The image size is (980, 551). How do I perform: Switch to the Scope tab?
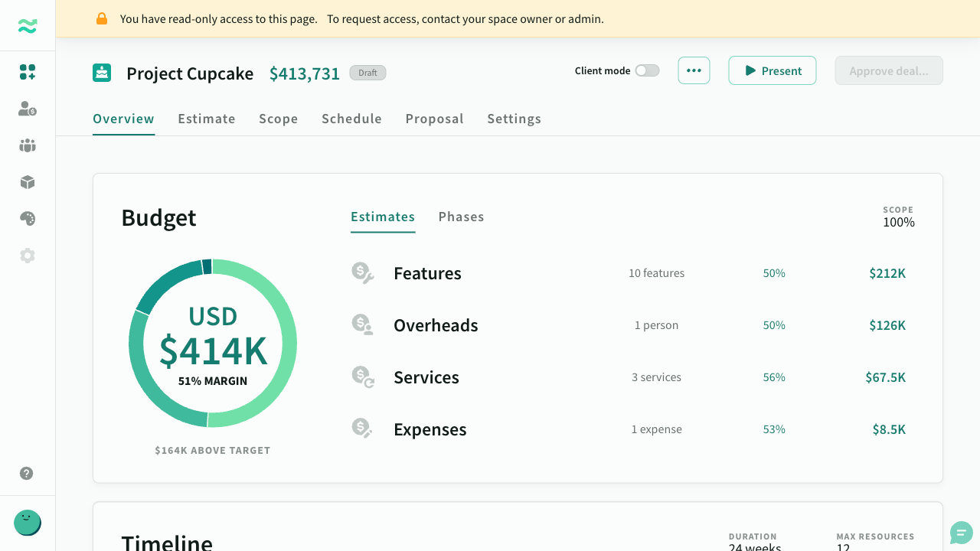[x=279, y=119]
